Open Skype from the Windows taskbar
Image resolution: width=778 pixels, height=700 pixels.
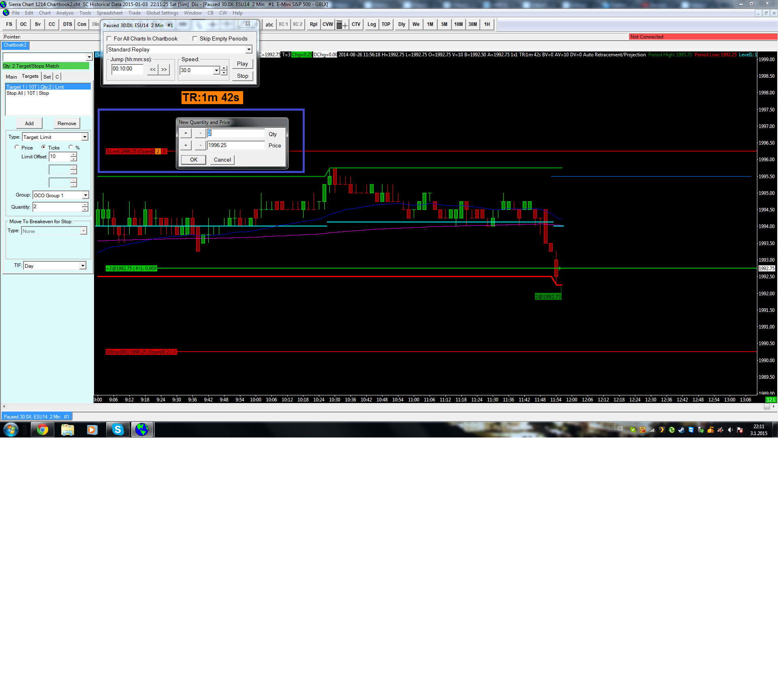pos(118,429)
